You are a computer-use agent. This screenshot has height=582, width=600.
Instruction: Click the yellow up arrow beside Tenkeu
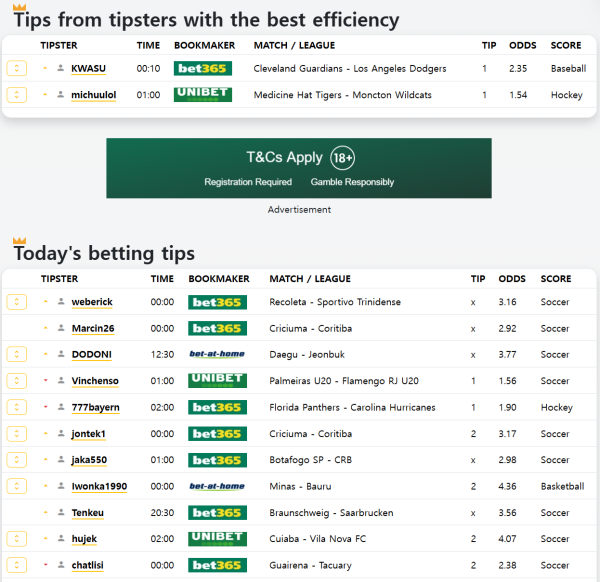coord(45,513)
